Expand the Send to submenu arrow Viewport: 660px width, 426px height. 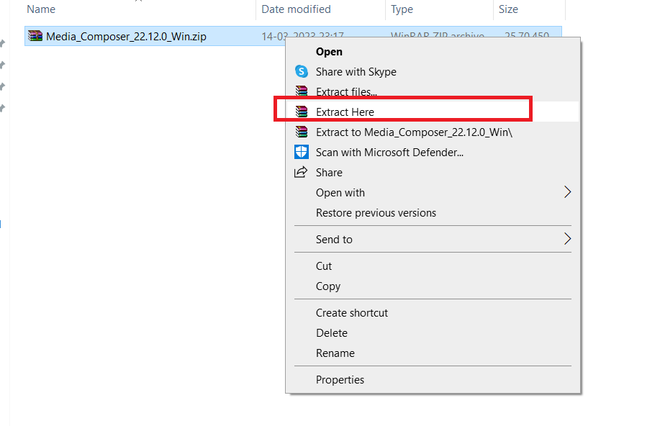coord(567,239)
